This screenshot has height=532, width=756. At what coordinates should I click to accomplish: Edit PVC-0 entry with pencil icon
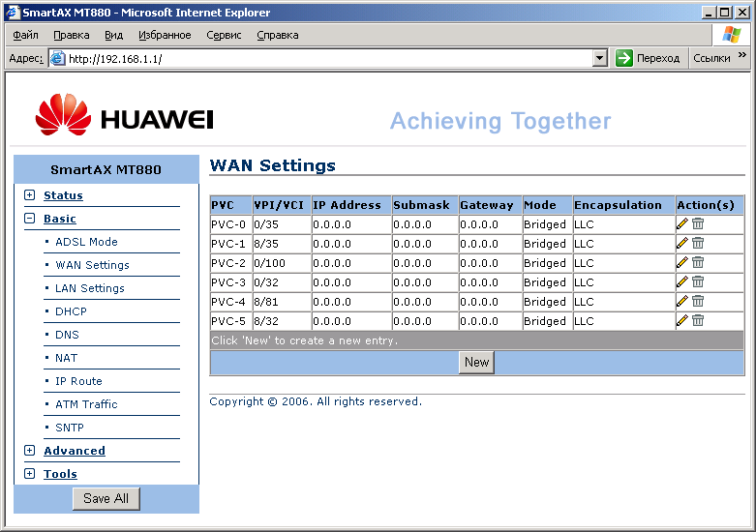[x=681, y=223]
